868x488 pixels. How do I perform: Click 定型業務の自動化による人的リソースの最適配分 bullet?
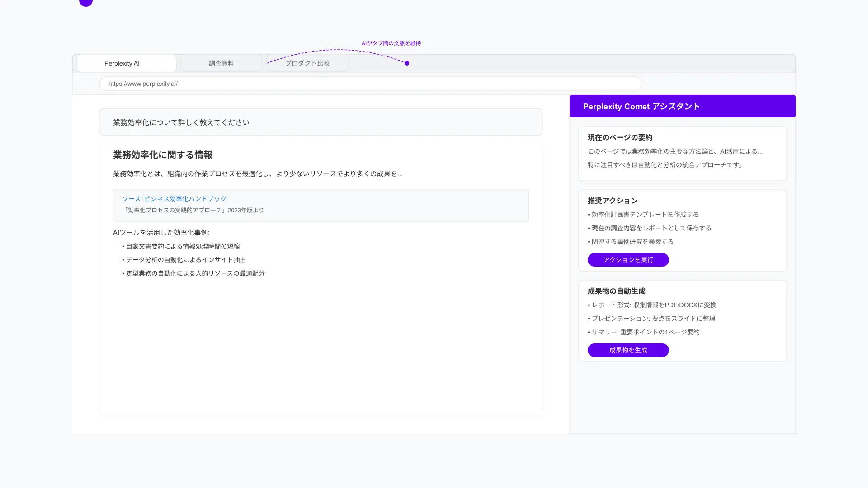pos(193,273)
